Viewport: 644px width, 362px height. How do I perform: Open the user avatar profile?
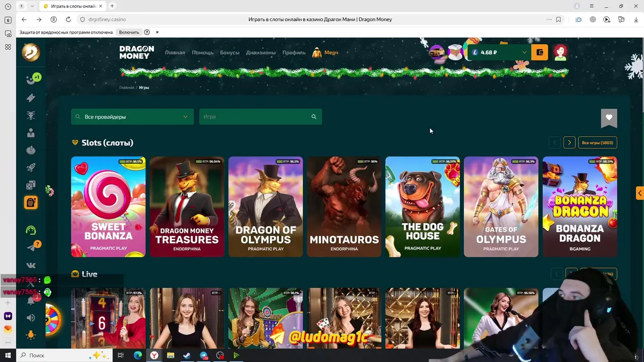560,52
